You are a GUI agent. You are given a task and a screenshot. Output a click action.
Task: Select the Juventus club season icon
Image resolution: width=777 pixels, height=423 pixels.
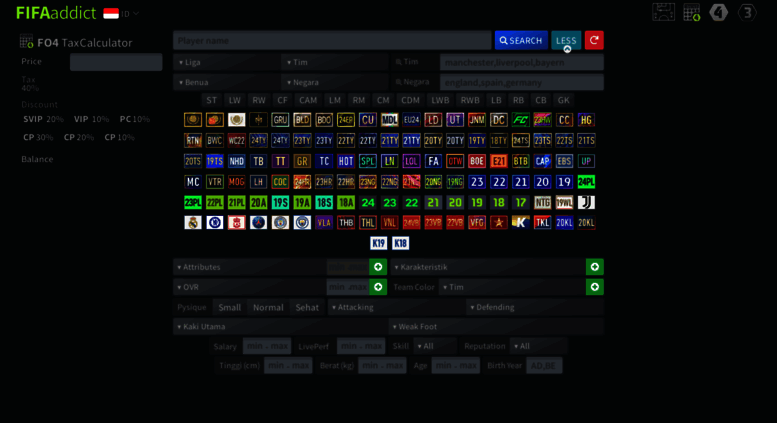click(586, 202)
